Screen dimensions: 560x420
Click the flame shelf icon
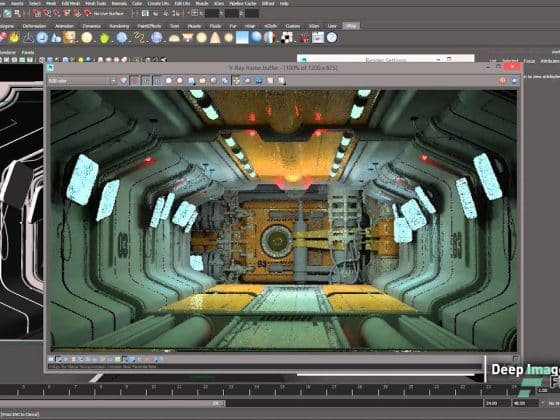click(14, 38)
